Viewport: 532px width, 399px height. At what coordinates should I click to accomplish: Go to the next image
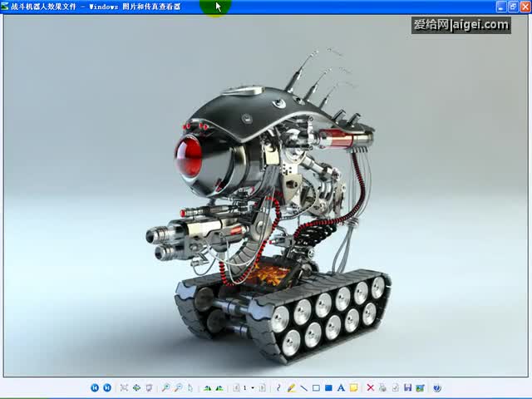click(x=107, y=388)
